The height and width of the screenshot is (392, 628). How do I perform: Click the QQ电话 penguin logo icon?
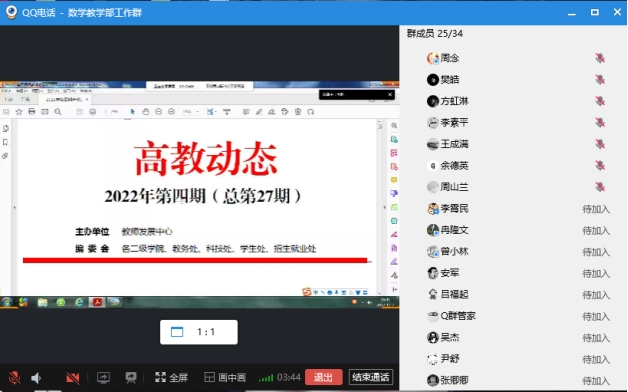pos(11,12)
